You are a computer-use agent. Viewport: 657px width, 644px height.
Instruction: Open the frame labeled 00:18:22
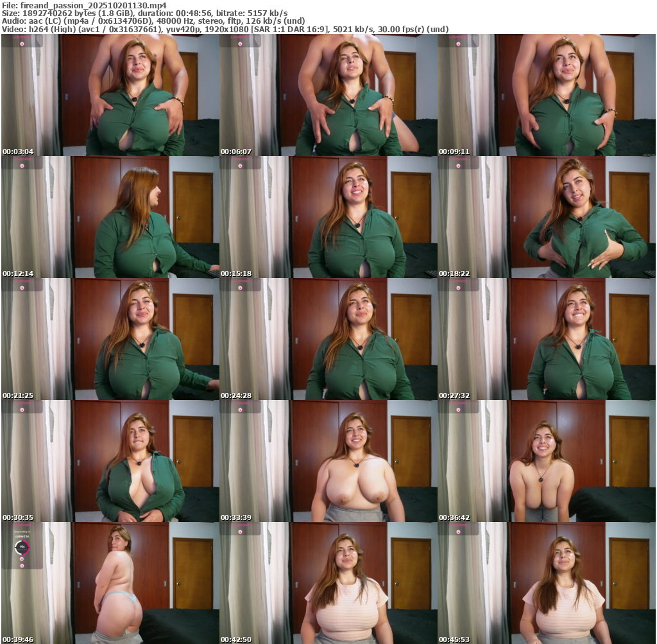point(547,217)
